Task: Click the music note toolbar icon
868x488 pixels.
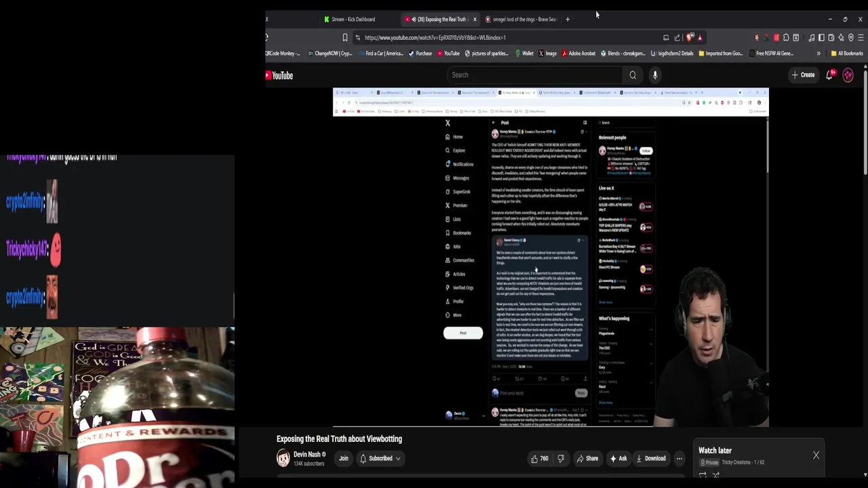Action: click(812, 38)
